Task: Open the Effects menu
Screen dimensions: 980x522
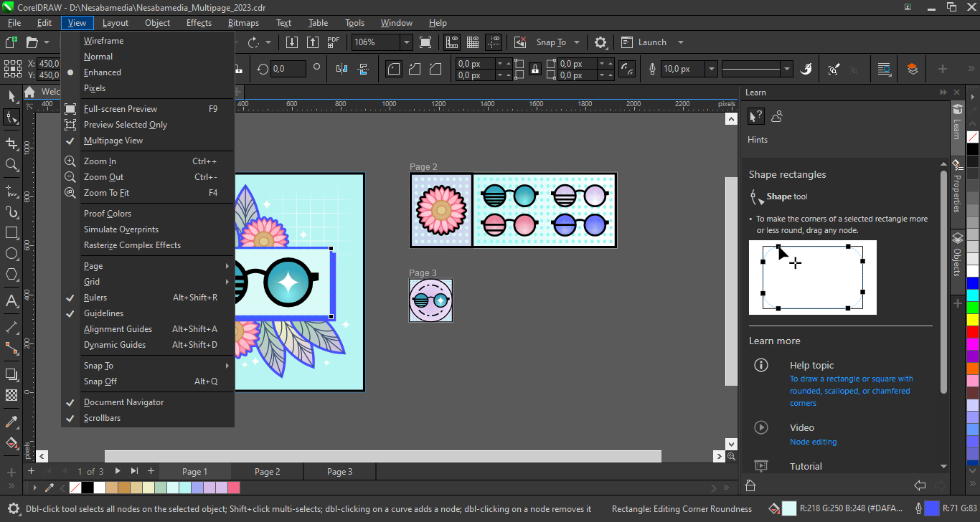Action: pos(199,23)
